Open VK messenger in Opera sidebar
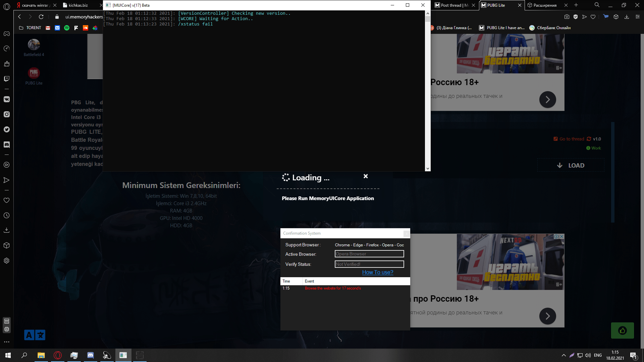 tap(7, 99)
